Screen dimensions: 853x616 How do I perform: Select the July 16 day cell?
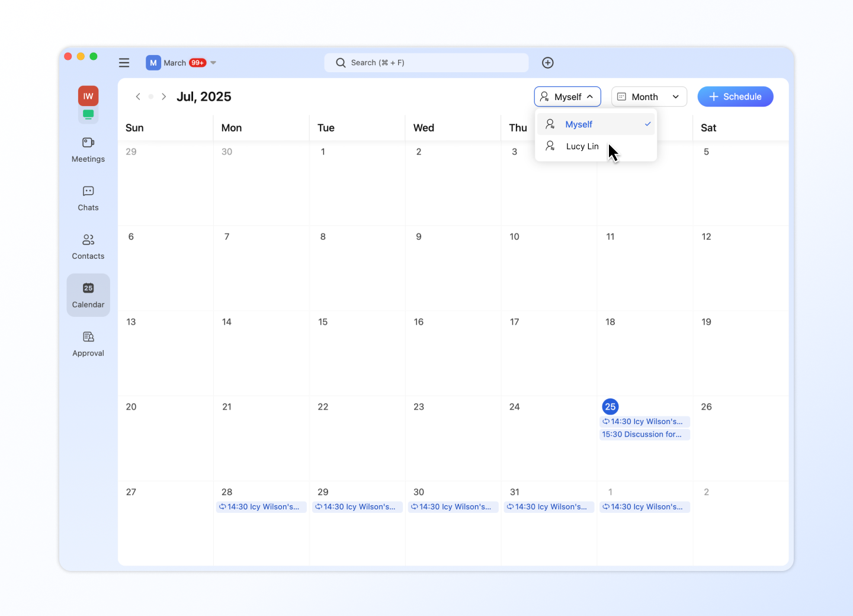click(453, 353)
